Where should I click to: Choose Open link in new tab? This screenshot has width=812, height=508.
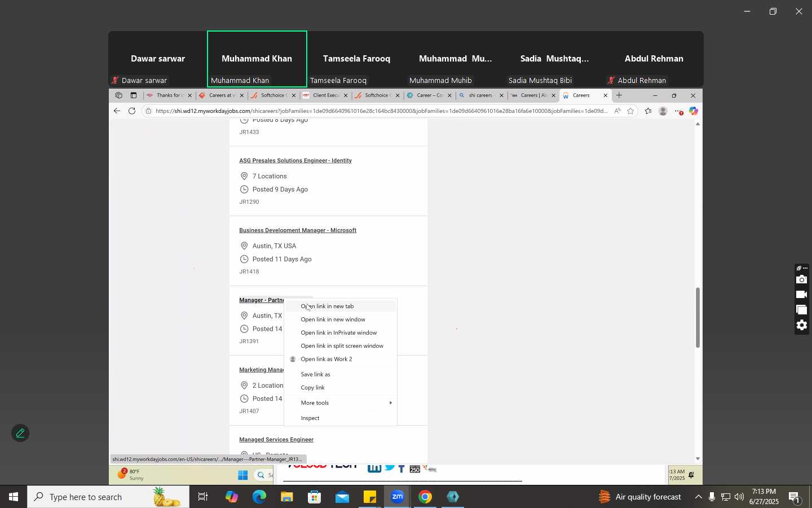point(341,306)
